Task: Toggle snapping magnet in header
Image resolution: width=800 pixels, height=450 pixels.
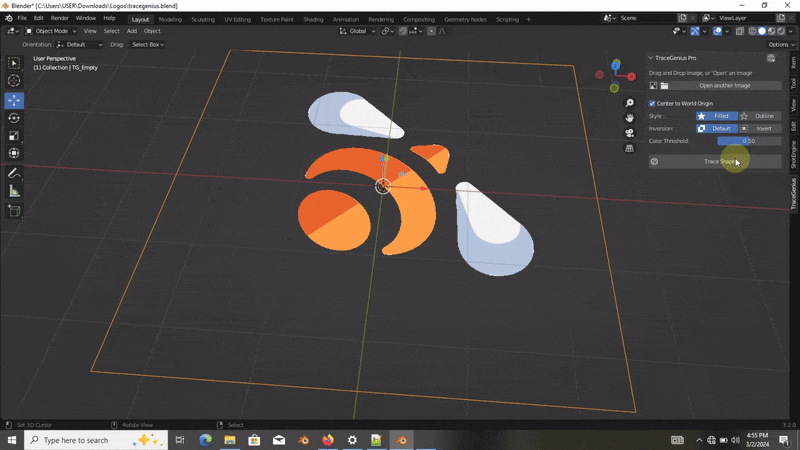Action: 403,31
